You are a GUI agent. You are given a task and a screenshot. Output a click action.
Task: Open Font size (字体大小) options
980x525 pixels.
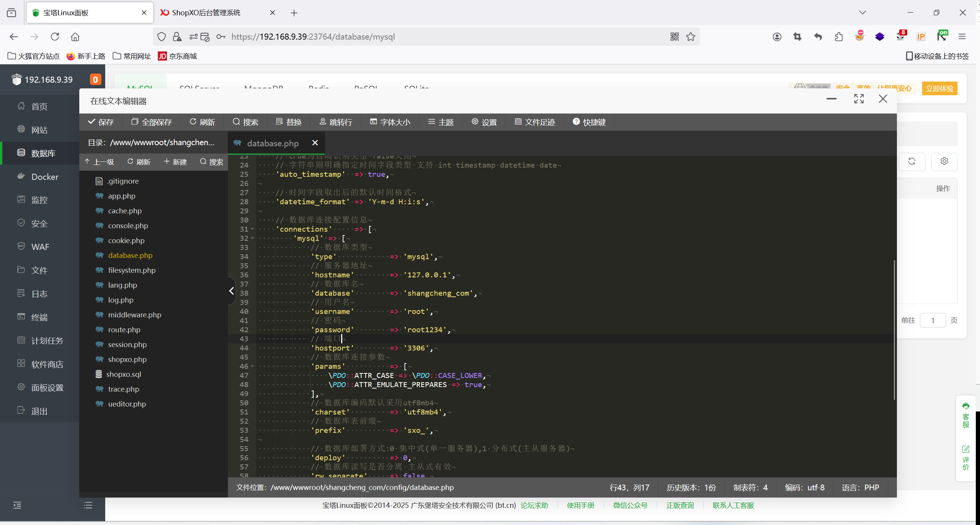click(x=390, y=122)
